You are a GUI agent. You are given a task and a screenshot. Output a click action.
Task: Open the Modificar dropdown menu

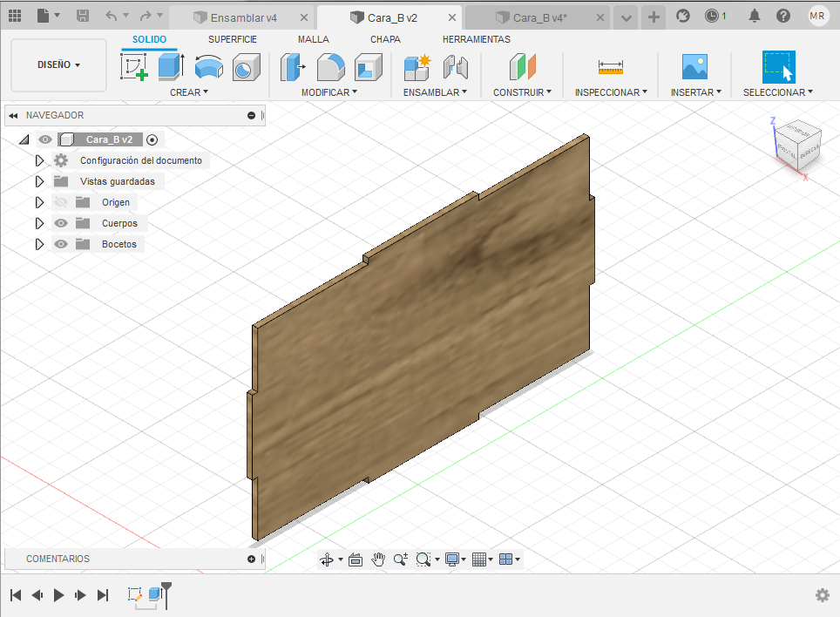(x=329, y=92)
